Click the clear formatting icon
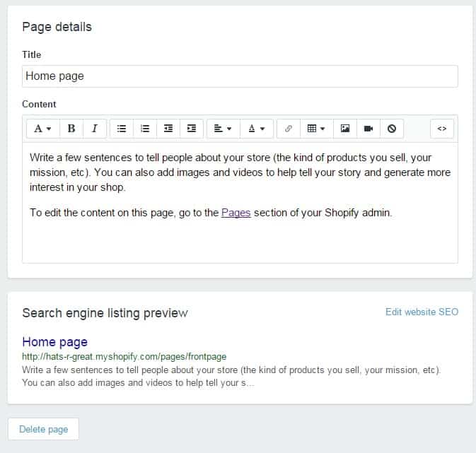This screenshot has height=453, width=476. point(391,129)
